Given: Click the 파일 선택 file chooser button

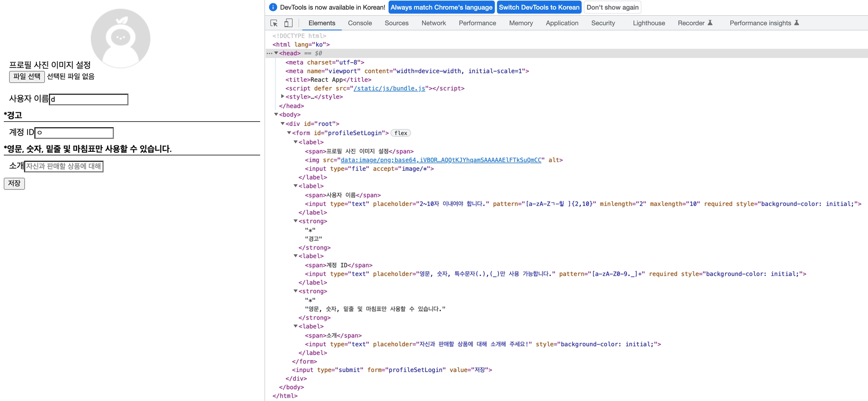Looking at the screenshot, I should click(x=27, y=76).
